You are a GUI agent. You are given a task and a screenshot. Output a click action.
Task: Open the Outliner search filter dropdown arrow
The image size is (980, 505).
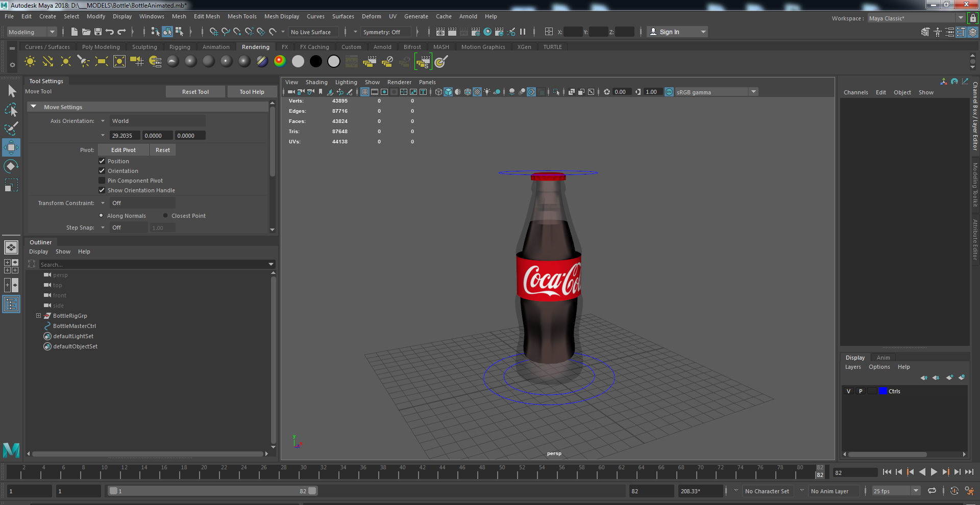(x=271, y=264)
